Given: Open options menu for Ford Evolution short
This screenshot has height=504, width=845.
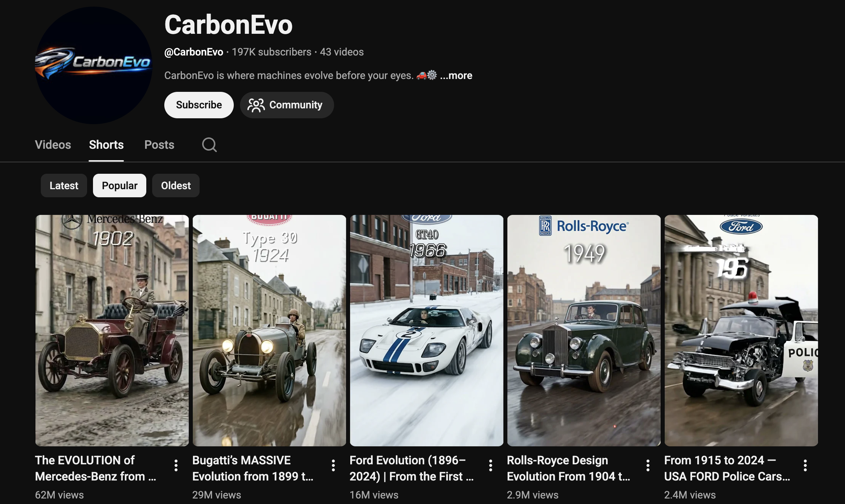Looking at the screenshot, I should [x=491, y=465].
